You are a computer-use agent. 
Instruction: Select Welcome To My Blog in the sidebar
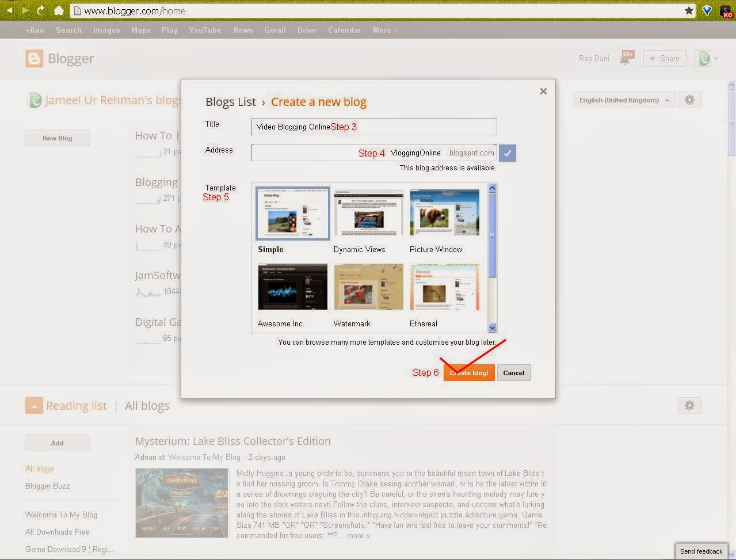[x=61, y=515]
